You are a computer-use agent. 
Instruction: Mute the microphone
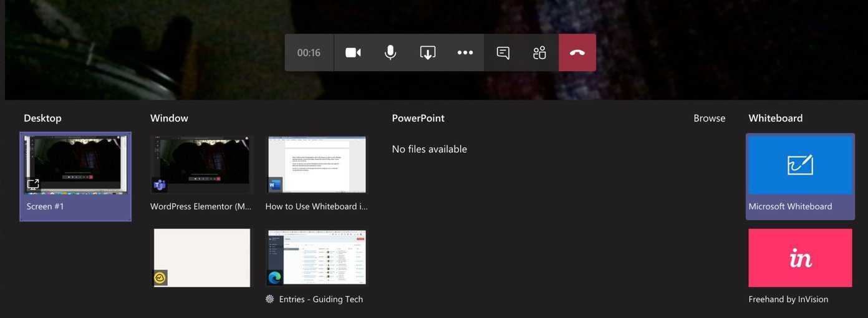pyautogui.click(x=390, y=52)
